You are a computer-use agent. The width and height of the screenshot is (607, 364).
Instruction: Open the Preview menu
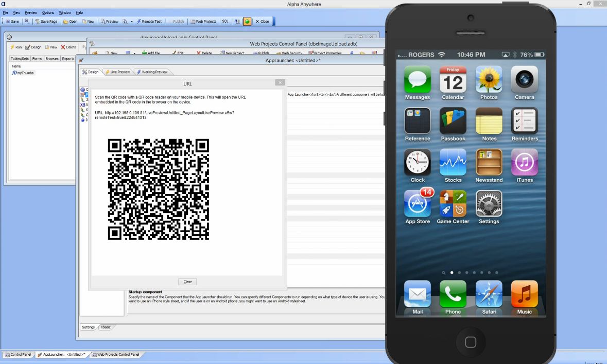tap(31, 12)
